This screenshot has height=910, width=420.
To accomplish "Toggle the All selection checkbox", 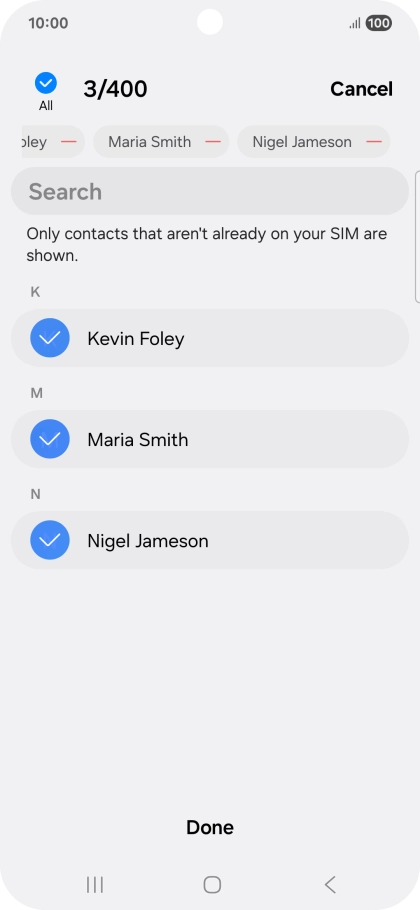I will point(46,84).
